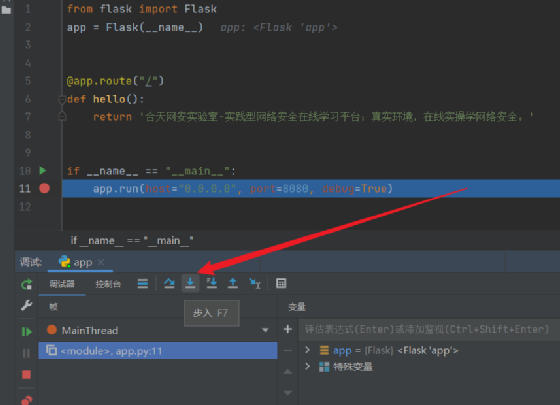Resume program with the green play icon

(27, 332)
